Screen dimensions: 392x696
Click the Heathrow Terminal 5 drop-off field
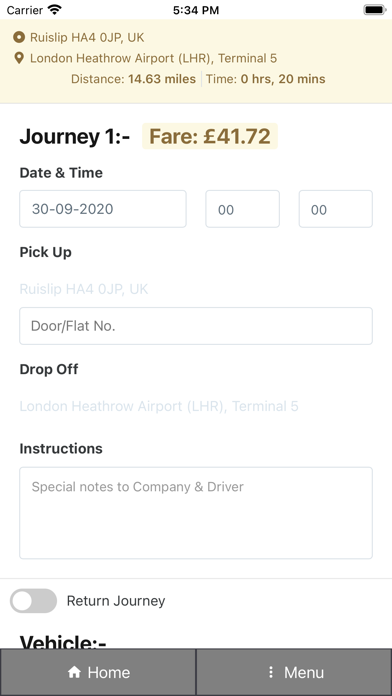[159, 406]
